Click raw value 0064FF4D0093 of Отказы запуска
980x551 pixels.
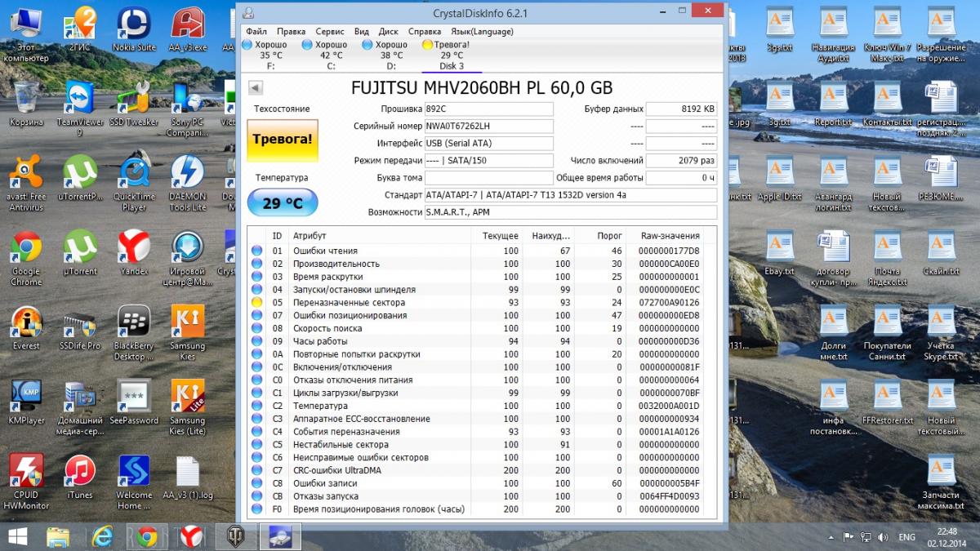(x=669, y=496)
